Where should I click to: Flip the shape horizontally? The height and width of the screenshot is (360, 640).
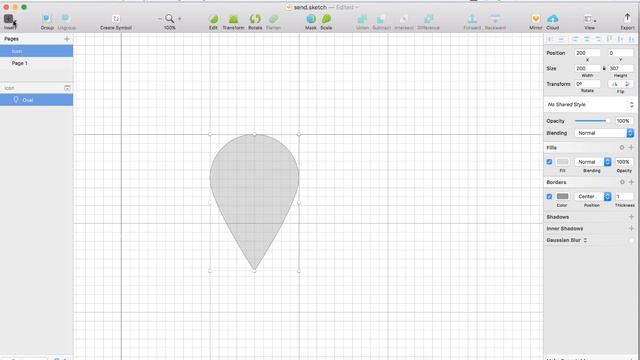click(614, 84)
